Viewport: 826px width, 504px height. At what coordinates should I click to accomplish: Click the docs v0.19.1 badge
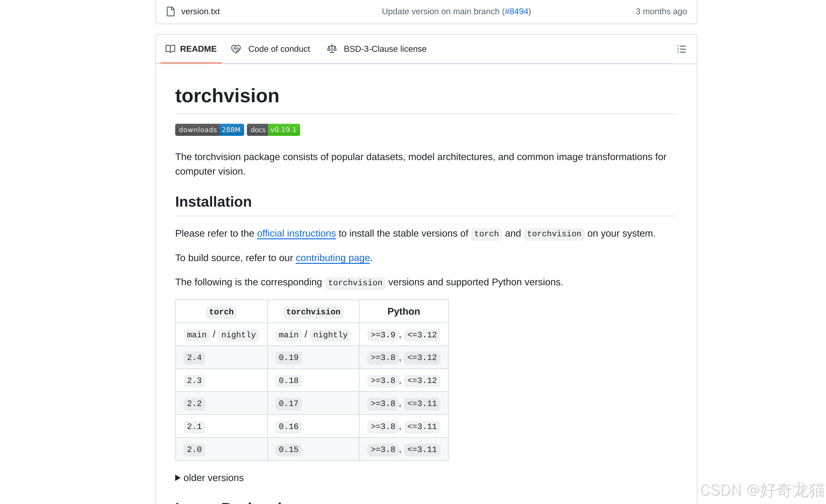(274, 130)
